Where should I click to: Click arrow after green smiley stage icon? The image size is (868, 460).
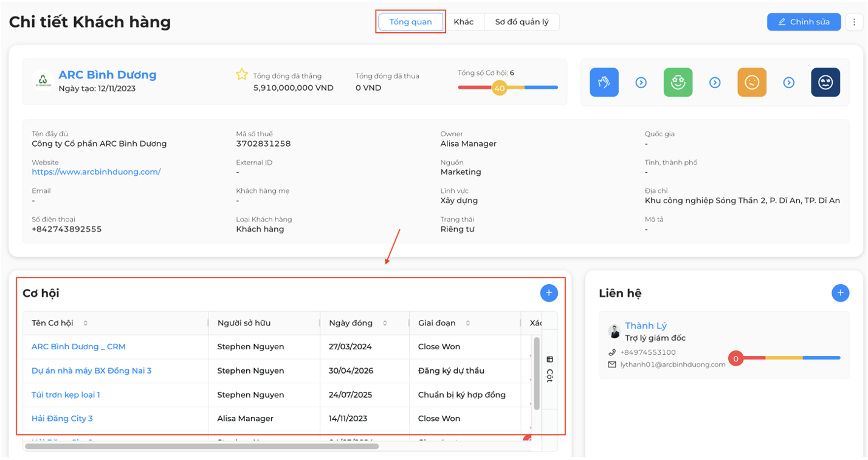pyautogui.click(x=715, y=82)
